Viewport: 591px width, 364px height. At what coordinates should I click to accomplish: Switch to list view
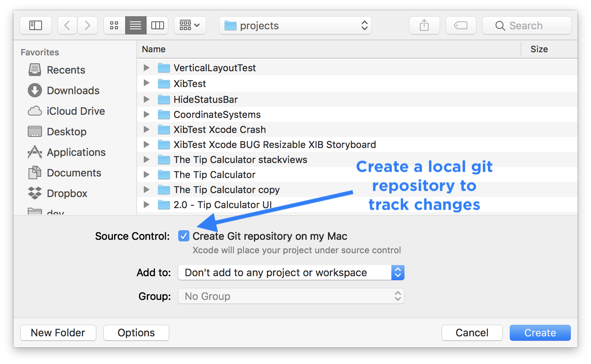(x=135, y=25)
